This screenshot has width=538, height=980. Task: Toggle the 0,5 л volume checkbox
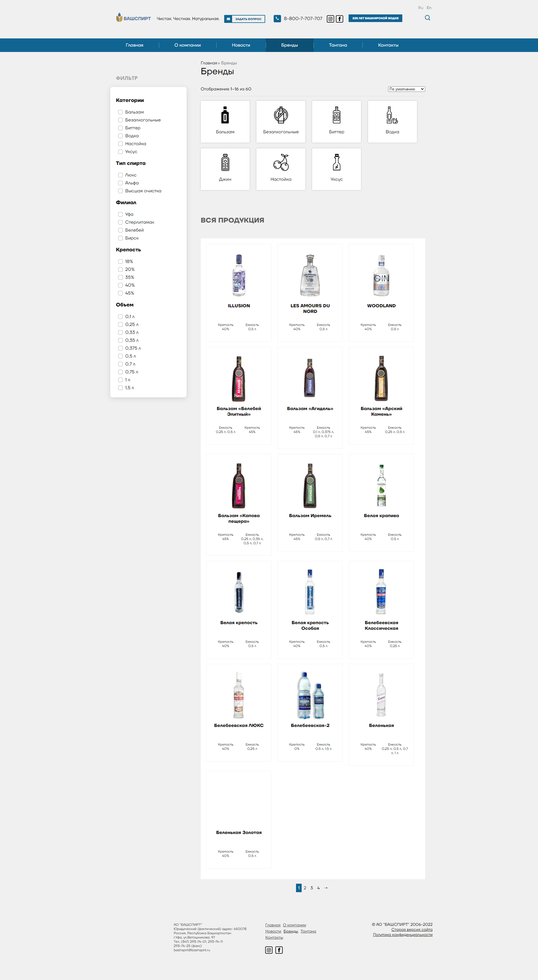click(x=120, y=356)
